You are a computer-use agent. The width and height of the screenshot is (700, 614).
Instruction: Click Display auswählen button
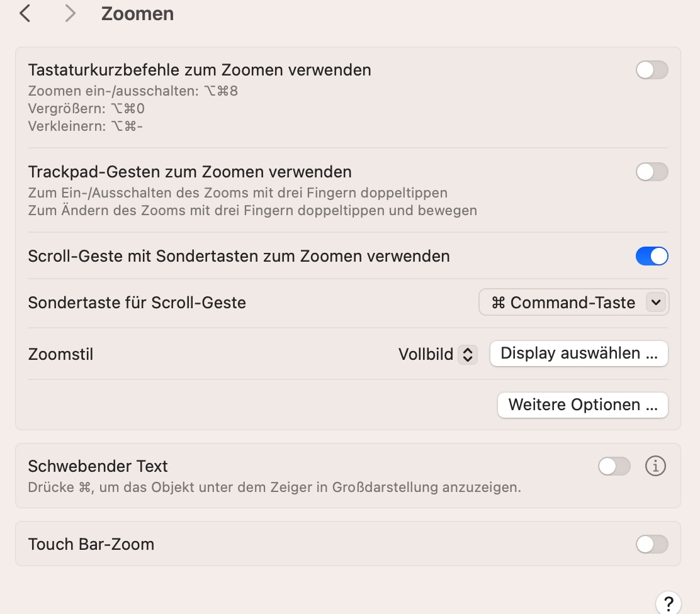579,354
